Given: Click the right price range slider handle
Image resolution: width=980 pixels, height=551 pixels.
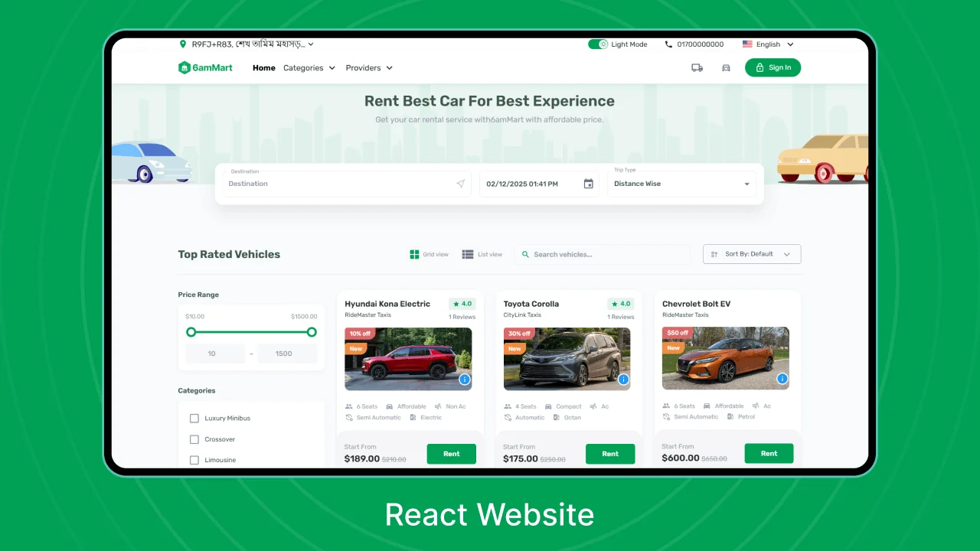Looking at the screenshot, I should pyautogui.click(x=312, y=332).
